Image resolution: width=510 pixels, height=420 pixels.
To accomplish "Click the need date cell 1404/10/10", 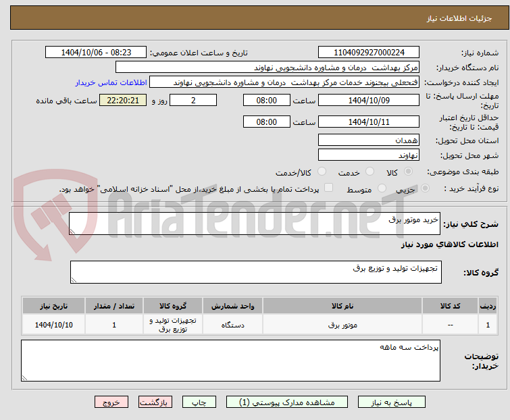I will 53,325.
